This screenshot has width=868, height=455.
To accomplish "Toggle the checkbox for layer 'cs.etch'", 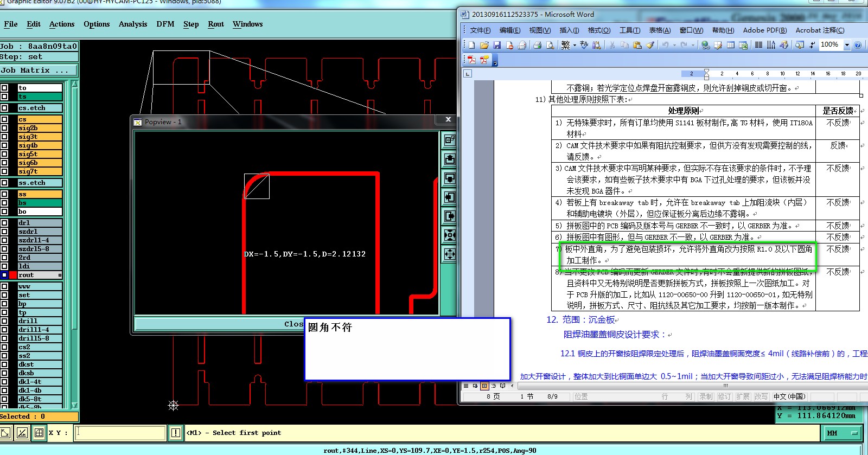I will tap(4, 108).
